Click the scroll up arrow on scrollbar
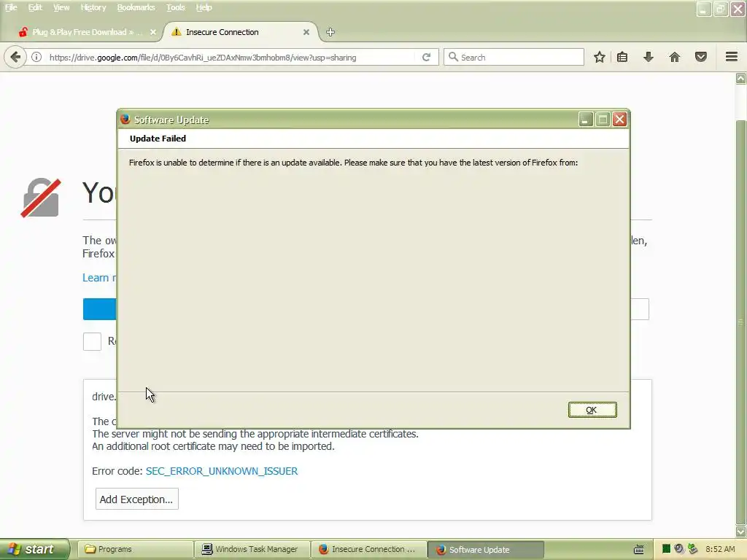 (x=741, y=79)
